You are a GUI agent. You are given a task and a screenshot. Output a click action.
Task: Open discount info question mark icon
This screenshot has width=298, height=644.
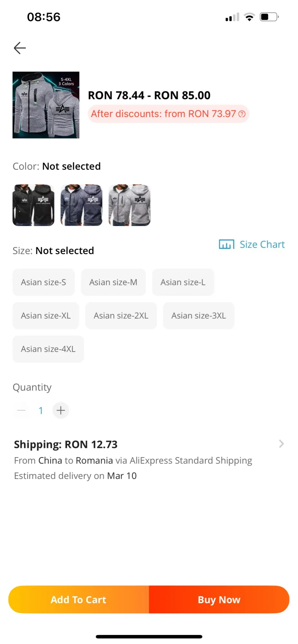tap(242, 114)
